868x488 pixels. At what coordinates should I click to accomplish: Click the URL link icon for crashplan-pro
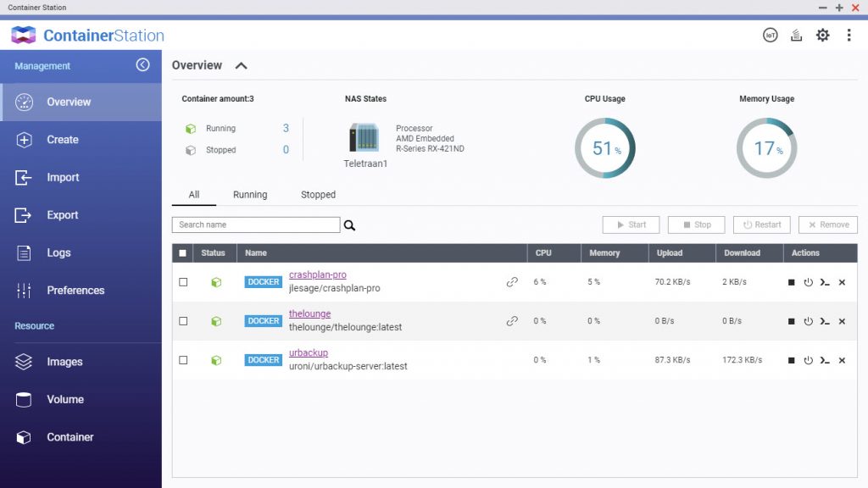coord(512,282)
